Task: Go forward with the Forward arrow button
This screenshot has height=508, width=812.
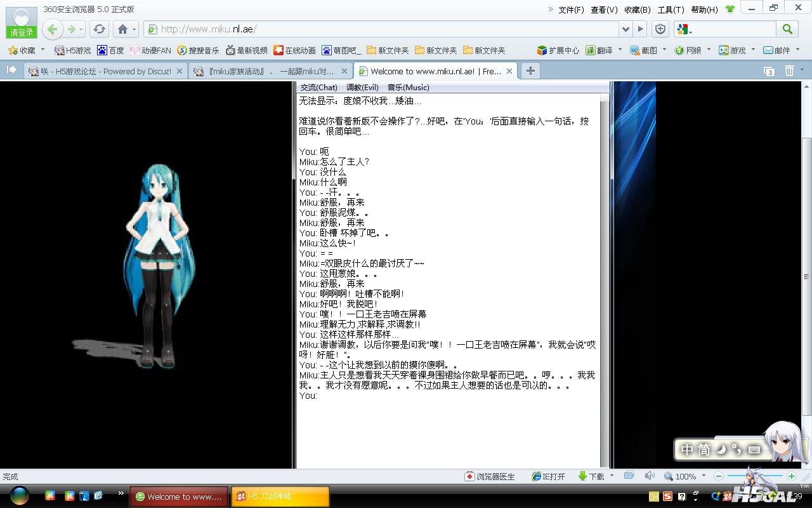Action: point(72,29)
